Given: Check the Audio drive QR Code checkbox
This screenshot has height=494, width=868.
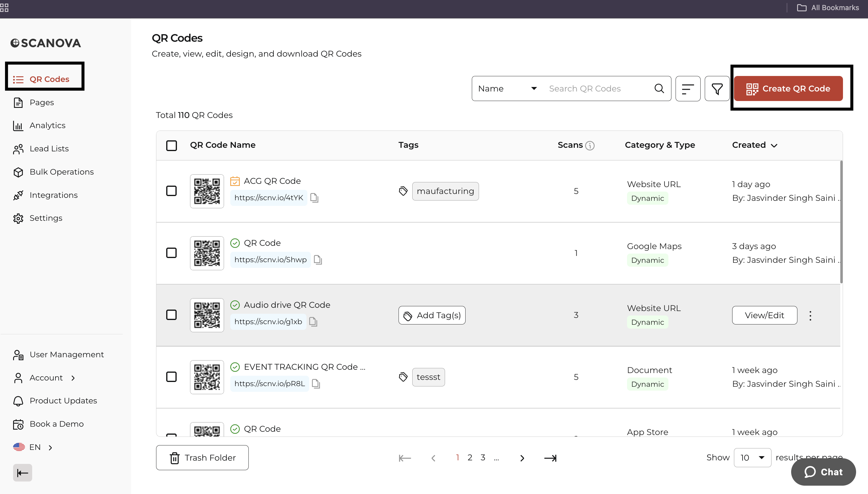Looking at the screenshot, I should click(171, 315).
